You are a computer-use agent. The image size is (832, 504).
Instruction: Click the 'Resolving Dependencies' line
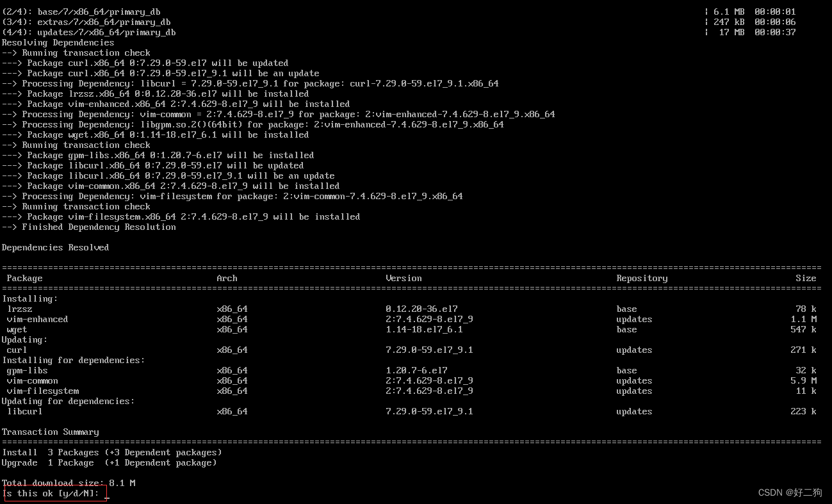click(x=58, y=43)
